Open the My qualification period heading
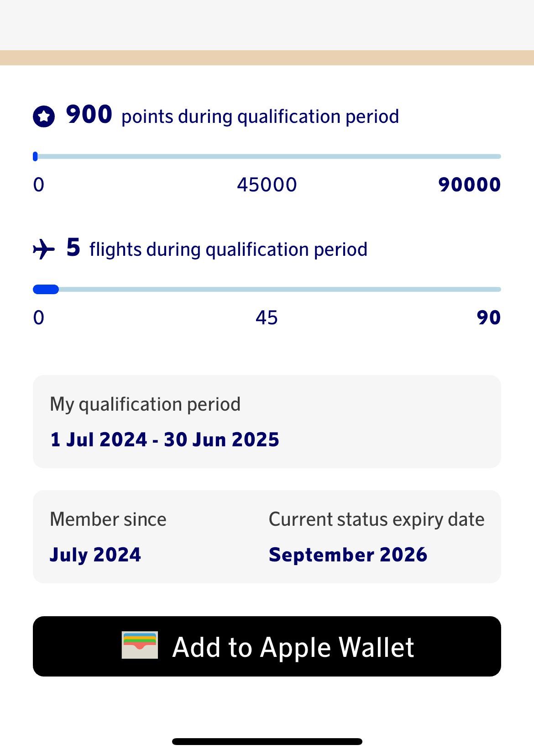 (145, 404)
